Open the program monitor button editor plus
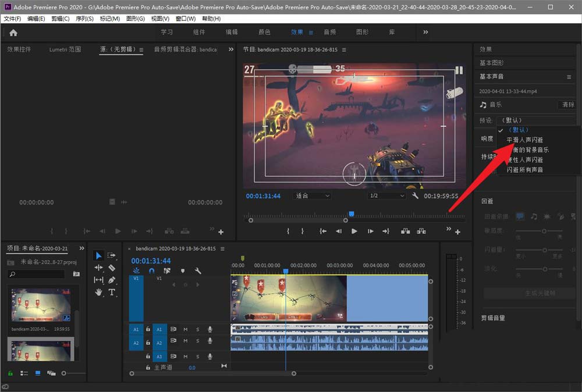This screenshot has width=582, height=392. (457, 232)
